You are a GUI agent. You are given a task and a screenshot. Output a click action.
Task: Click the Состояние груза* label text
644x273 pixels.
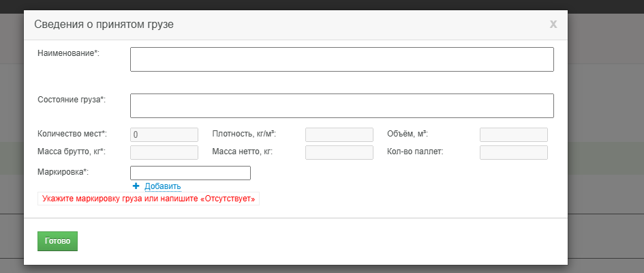72,100
